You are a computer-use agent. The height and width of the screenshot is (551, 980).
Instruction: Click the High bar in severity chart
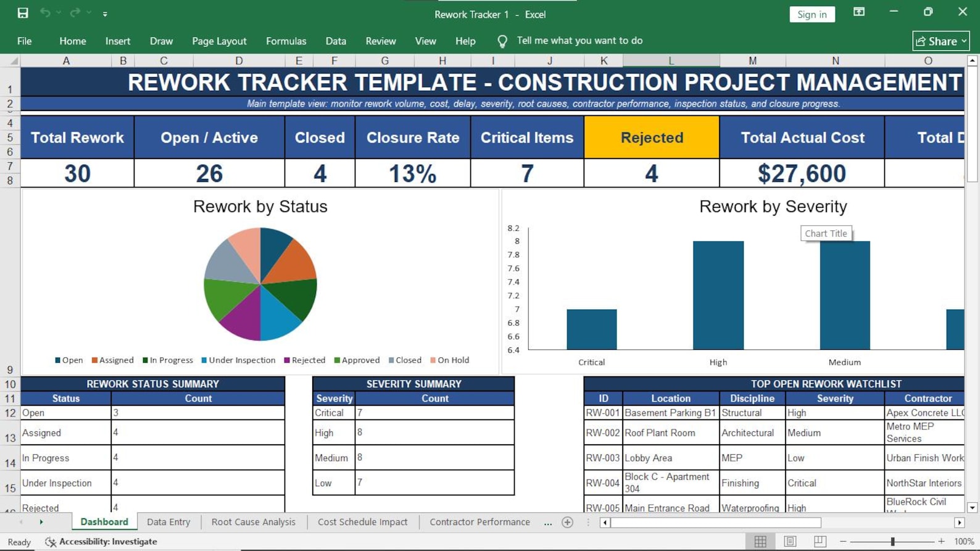(x=718, y=296)
